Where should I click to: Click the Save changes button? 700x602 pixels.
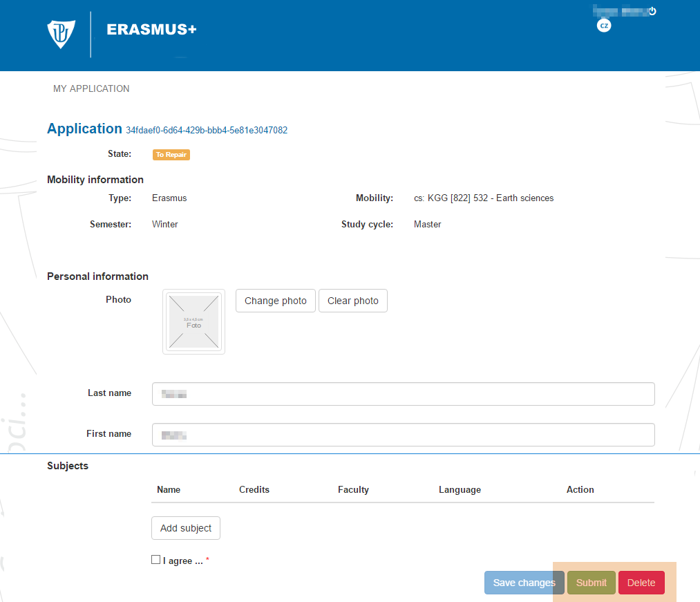tap(524, 583)
